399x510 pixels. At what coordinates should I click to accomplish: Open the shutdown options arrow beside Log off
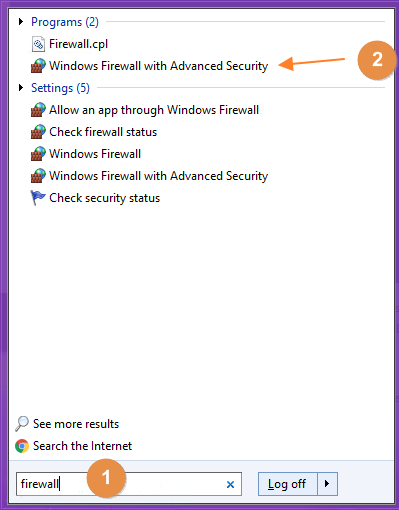click(x=327, y=484)
